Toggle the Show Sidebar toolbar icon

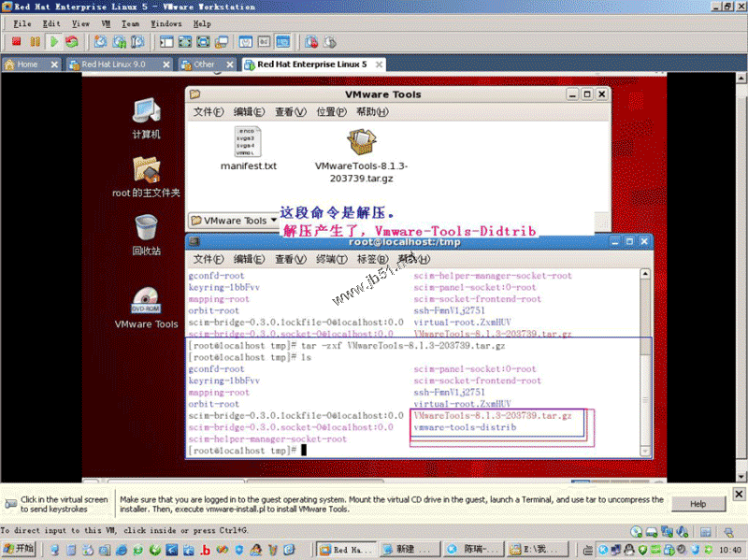coord(166,42)
